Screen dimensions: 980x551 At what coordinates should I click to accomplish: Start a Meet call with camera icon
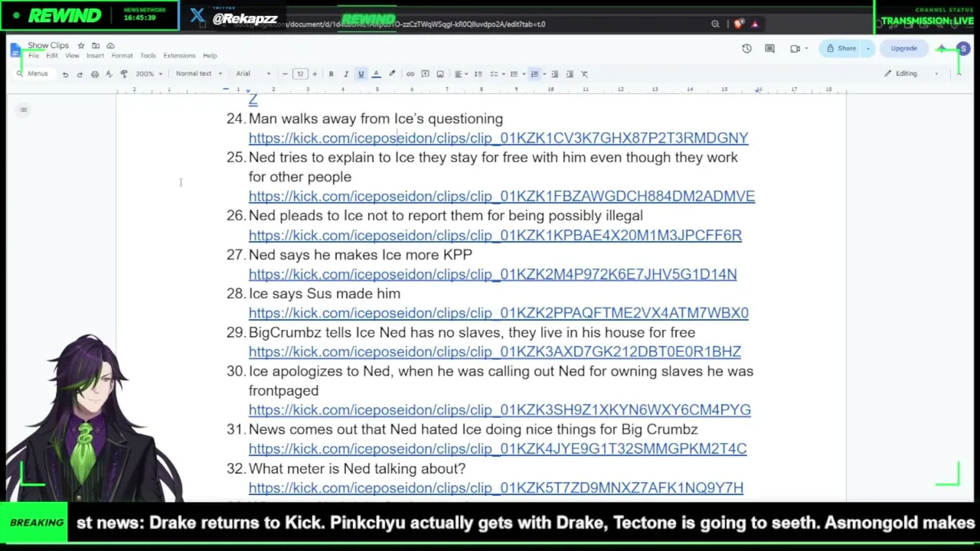click(x=795, y=49)
